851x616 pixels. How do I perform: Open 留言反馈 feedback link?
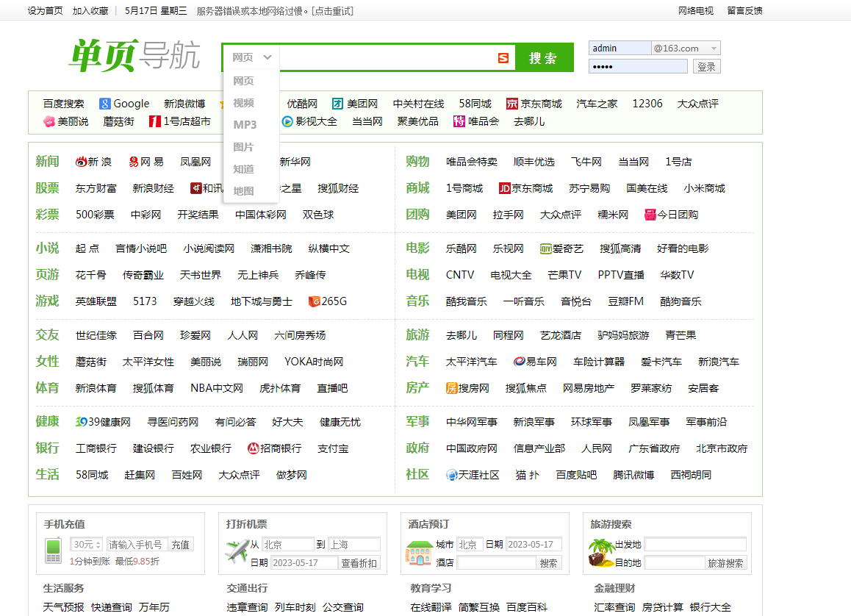pyautogui.click(x=744, y=11)
